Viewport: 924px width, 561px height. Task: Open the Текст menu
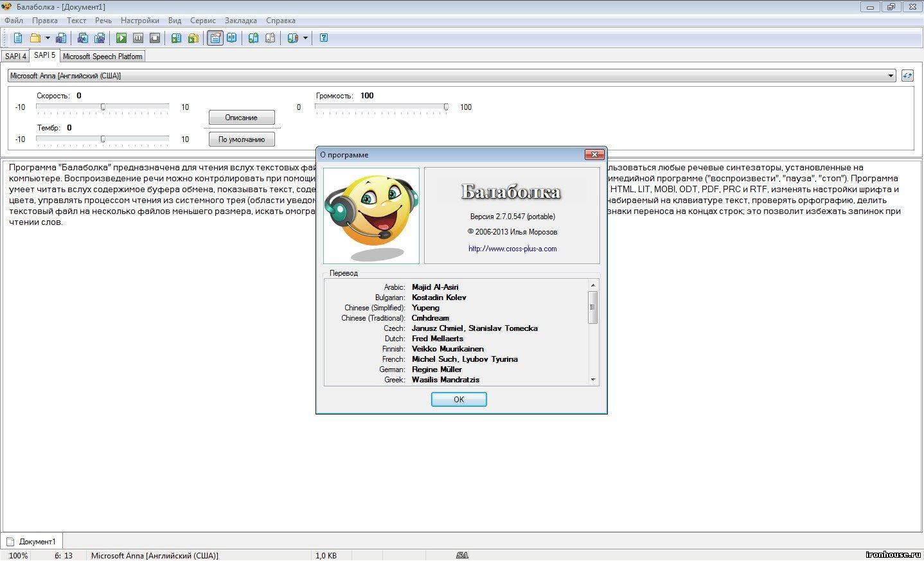[76, 21]
